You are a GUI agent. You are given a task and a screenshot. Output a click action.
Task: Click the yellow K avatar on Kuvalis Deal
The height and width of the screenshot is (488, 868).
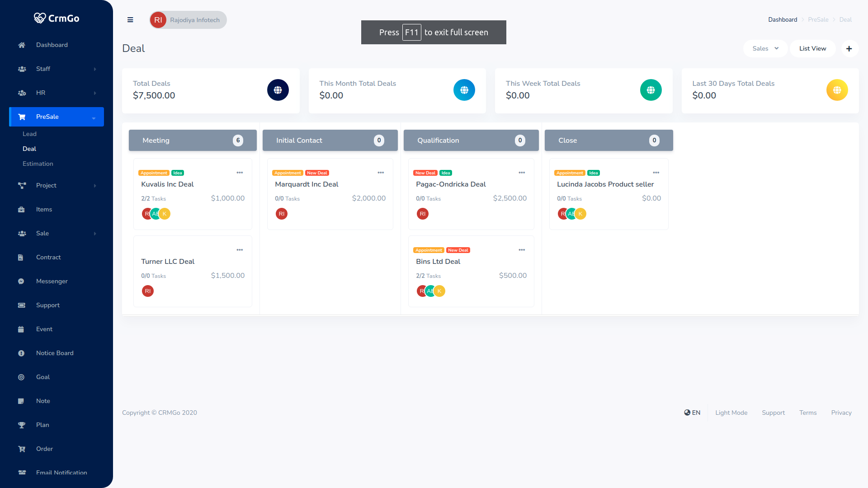pyautogui.click(x=165, y=214)
